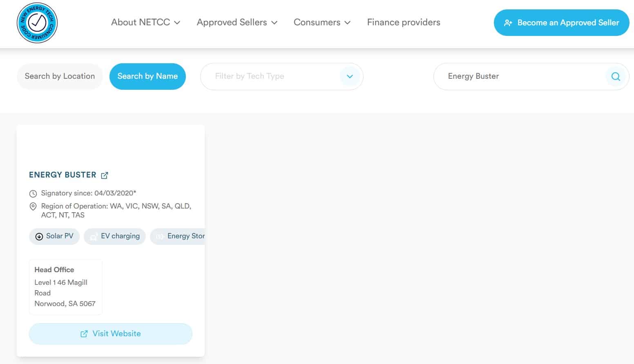This screenshot has height=364, width=634.
Task: Open the Approved Sellers menu
Action: pyautogui.click(x=237, y=22)
